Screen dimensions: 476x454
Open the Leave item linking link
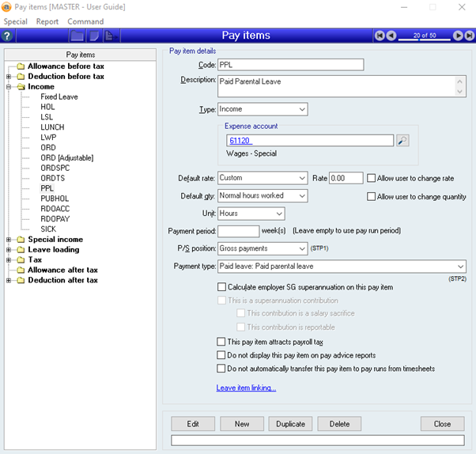pos(246,388)
